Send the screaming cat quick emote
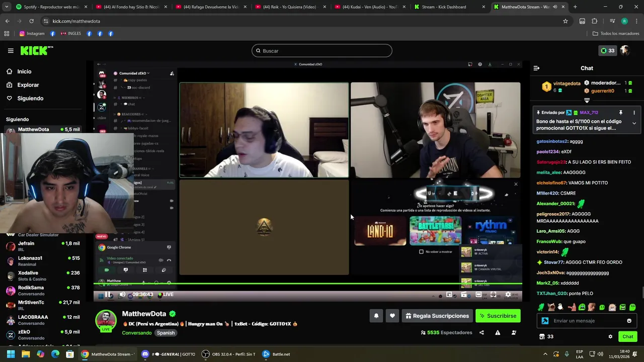This screenshot has width=644, height=362. [551, 307]
